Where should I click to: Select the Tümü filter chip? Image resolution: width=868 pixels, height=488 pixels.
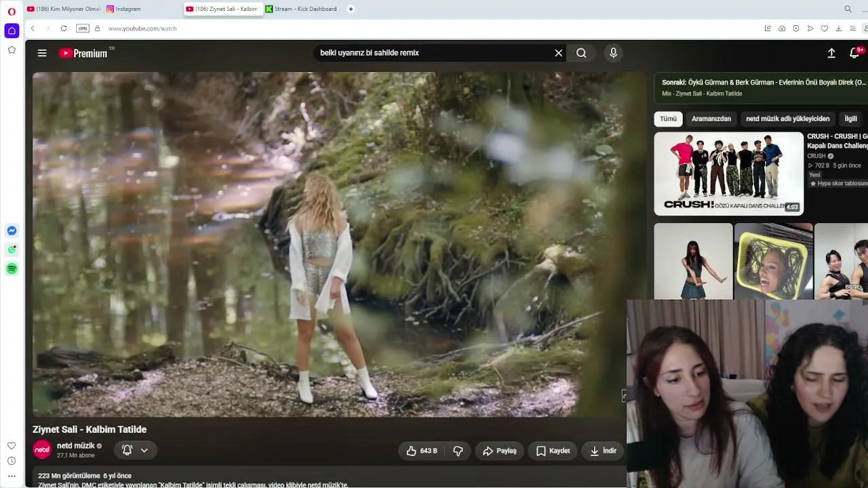tap(668, 119)
